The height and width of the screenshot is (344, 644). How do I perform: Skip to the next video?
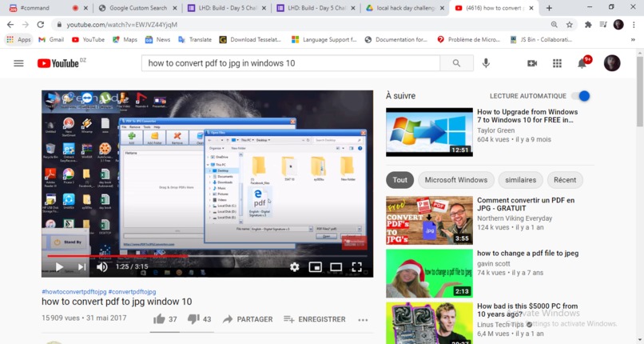[x=81, y=267]
